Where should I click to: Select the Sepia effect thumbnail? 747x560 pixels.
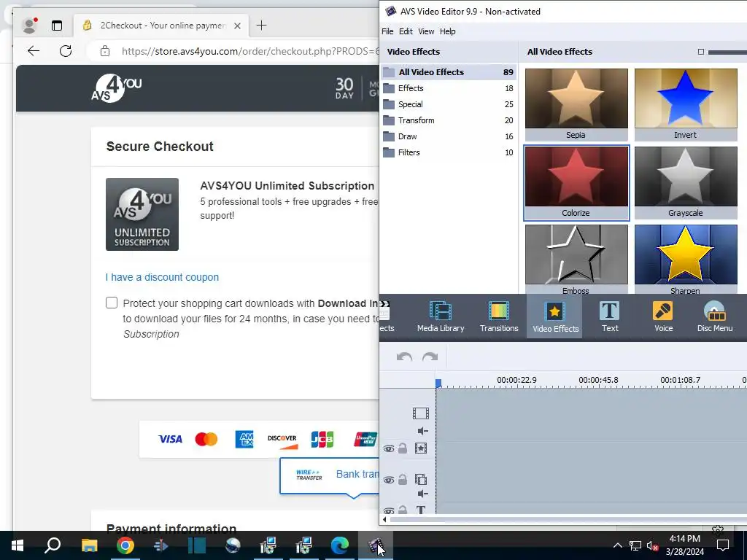(576, 104)
